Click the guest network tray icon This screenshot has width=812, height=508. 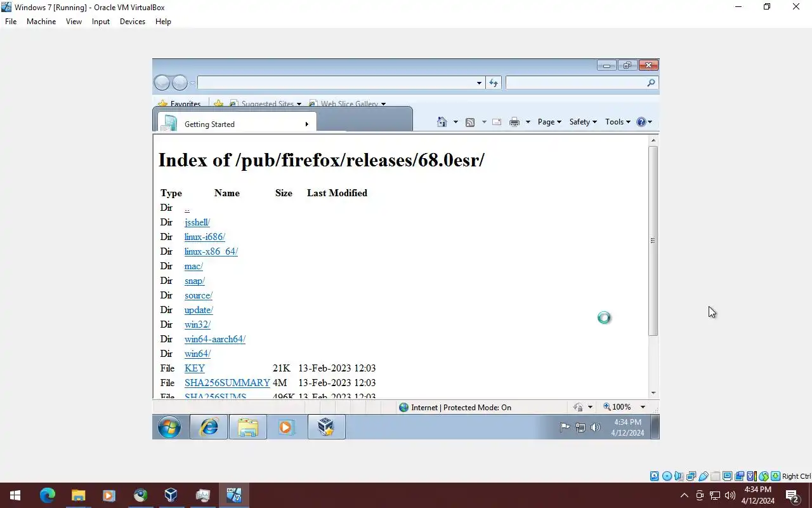[580, 427]
